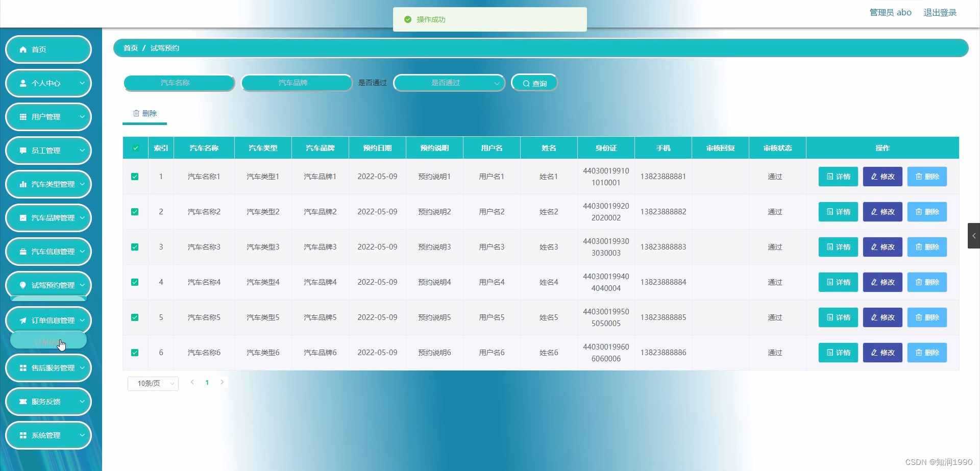Click 详情 button on row 1
The width and height of the screenshot is (980, 471).
click(x=838, y=177)
